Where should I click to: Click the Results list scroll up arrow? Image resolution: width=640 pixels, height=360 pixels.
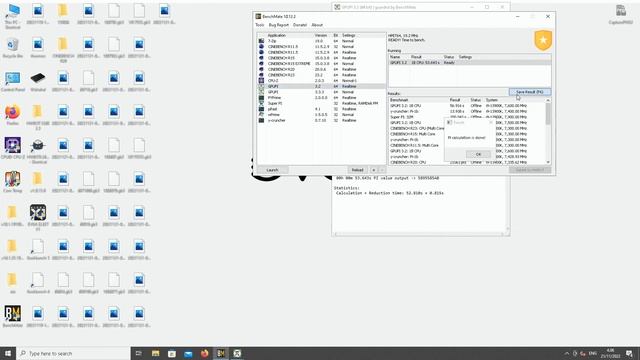(x=548, y=100)
